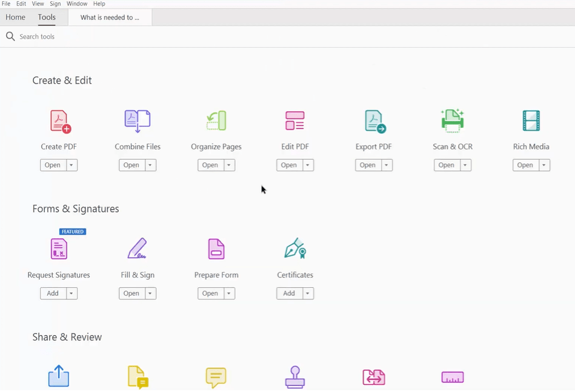Click the Scan & OCR icon
The width and height of the screenshot is (575, 392).
click(453, 121)
